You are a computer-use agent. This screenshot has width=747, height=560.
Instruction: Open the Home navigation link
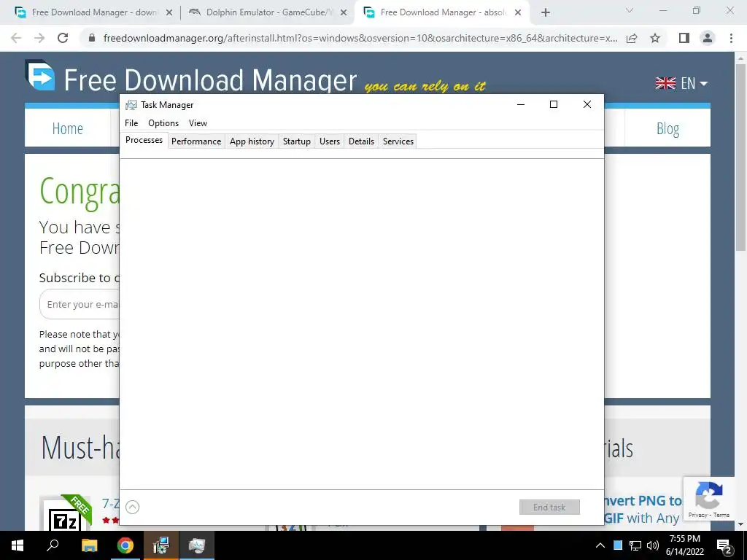(x=68, y=128)
